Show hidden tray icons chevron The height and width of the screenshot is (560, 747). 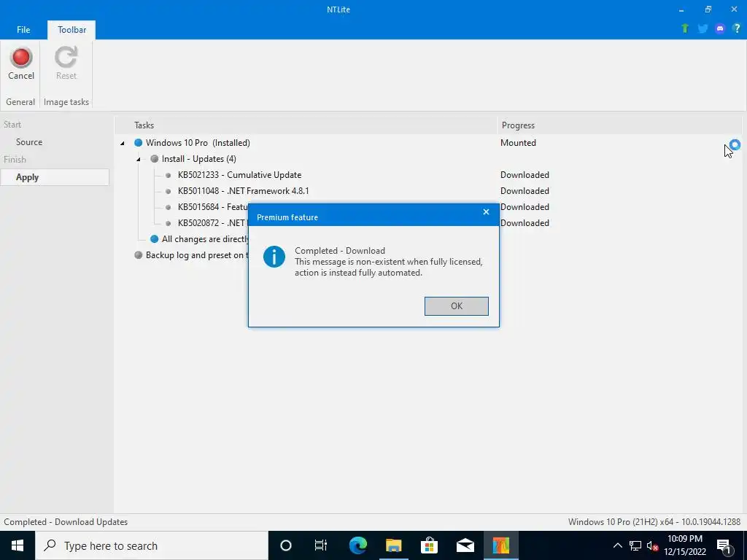click(617, 545)
